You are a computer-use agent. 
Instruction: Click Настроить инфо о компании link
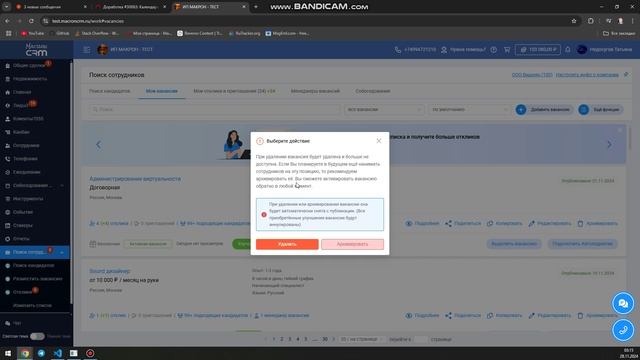coord(587,75)
